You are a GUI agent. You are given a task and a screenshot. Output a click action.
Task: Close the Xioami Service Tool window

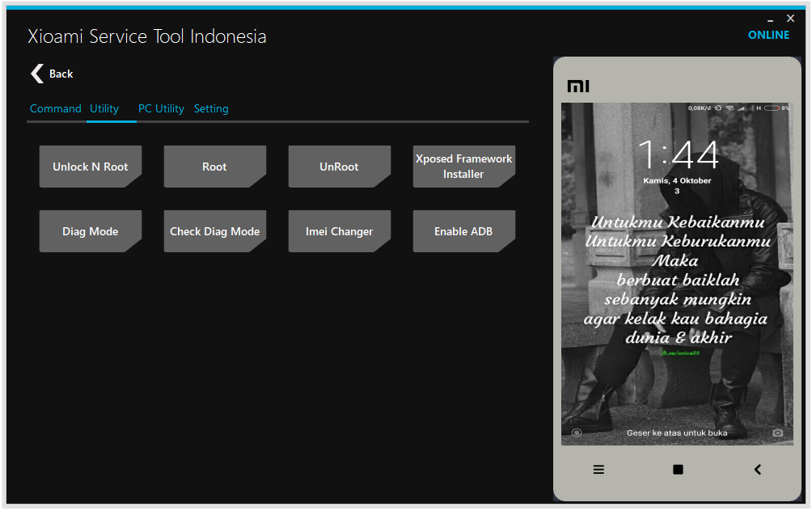coord(790,18)
